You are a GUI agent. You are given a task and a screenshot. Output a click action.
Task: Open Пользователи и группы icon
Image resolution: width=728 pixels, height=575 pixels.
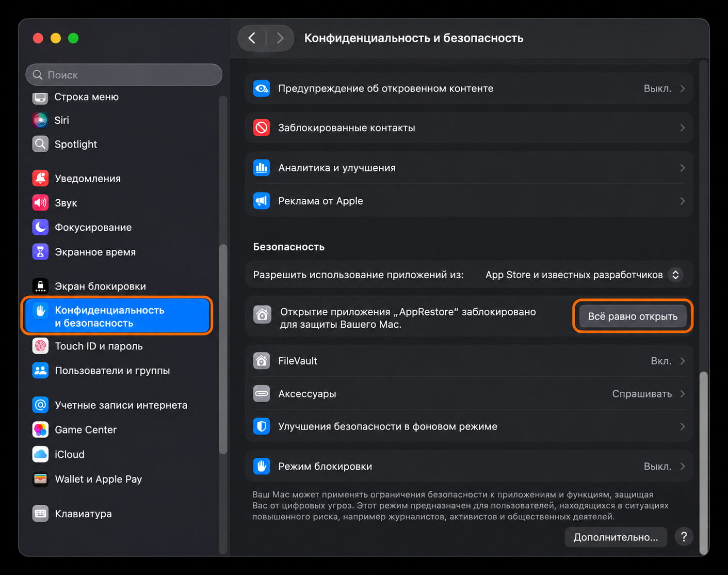[x=40, y=371]
